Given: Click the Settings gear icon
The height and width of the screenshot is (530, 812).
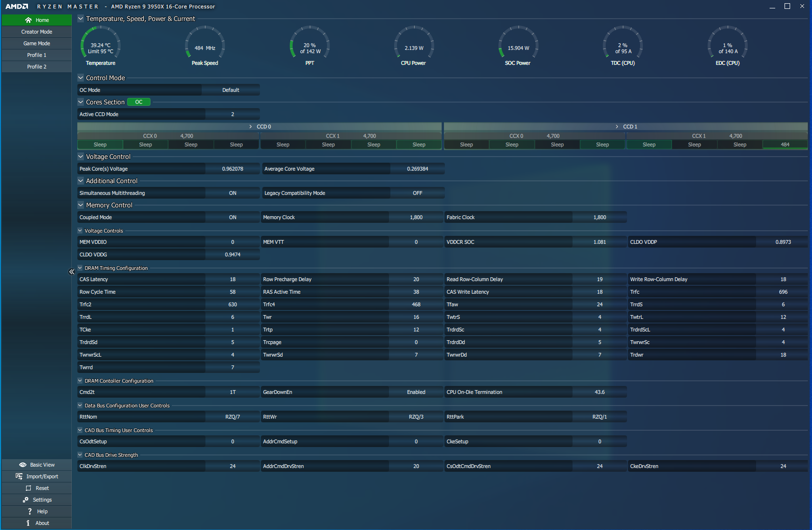Looking at the screenshot, I should [26, 500].
